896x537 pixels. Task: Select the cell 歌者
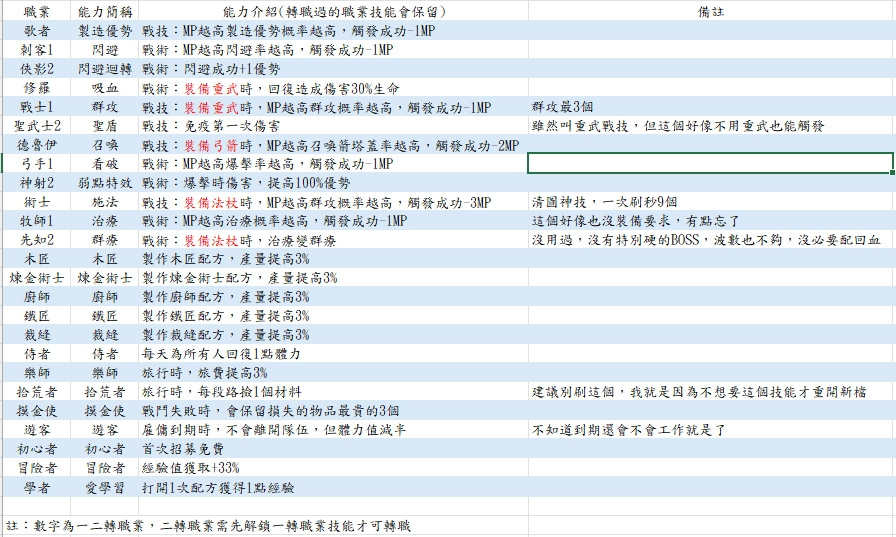pyautogui.click(x=37, y=30)
